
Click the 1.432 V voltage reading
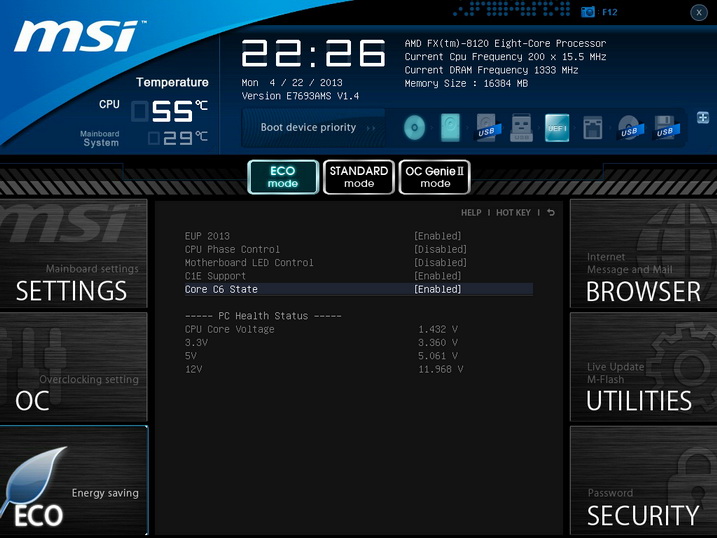(438, 329)
